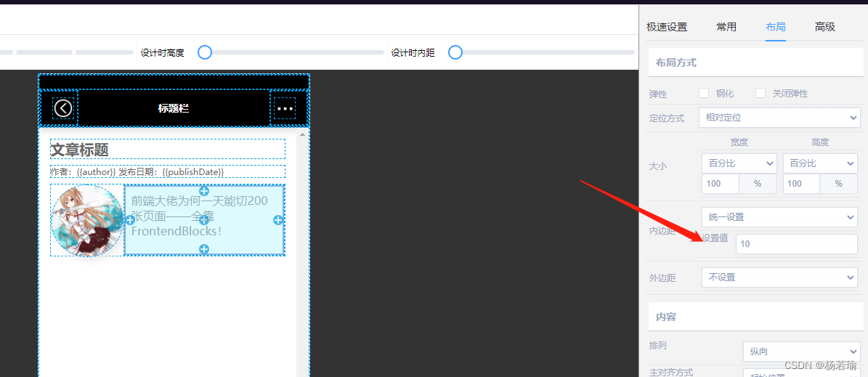Click the three-dots more icon in title bar

click(x=285, y=108)
